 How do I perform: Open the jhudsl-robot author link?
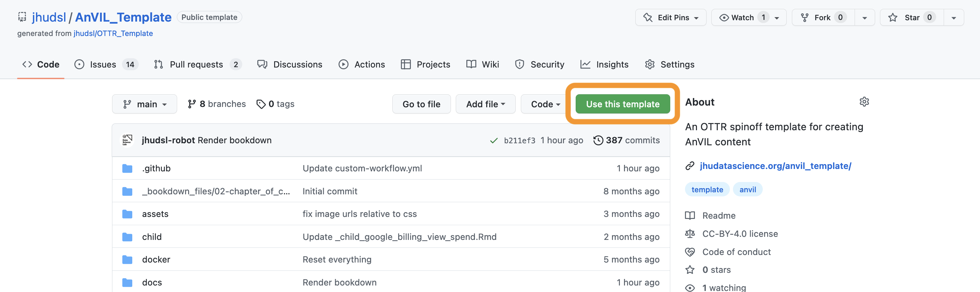[168, 140]
